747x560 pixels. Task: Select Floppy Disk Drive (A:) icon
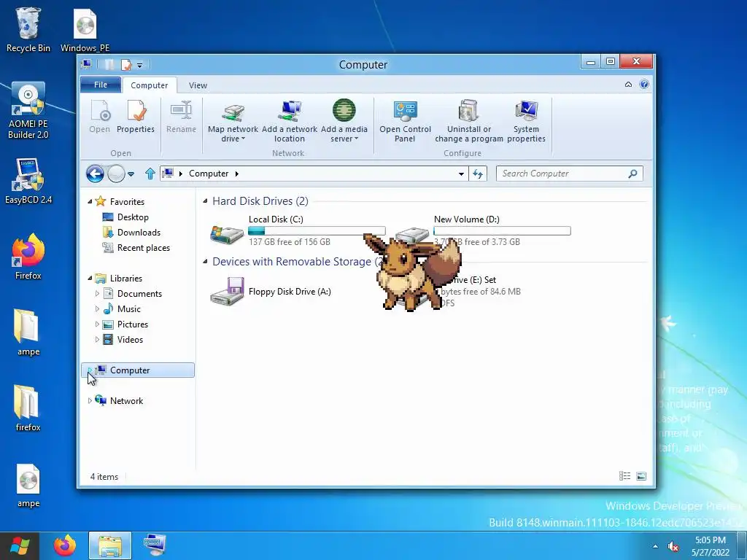(x=228, y=291)
